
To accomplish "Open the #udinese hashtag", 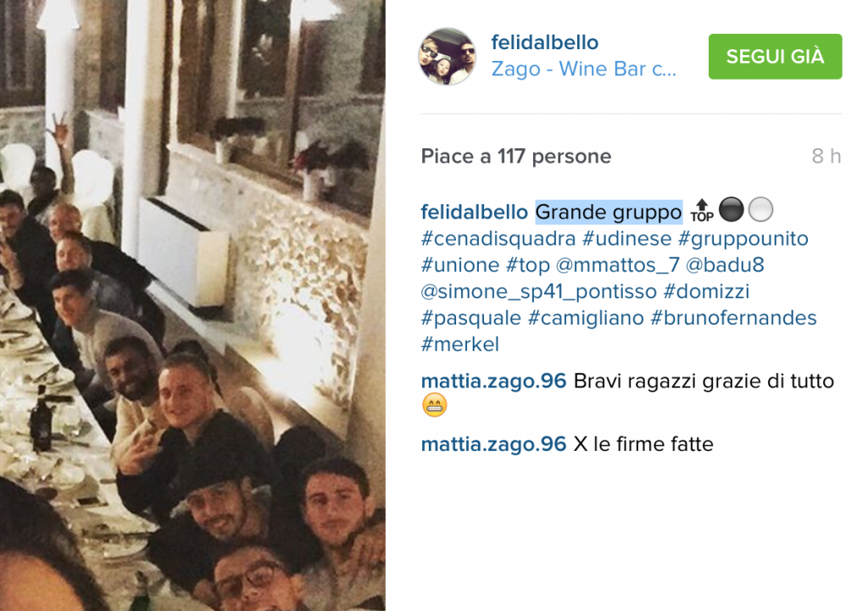I will [x=626, y=239].
